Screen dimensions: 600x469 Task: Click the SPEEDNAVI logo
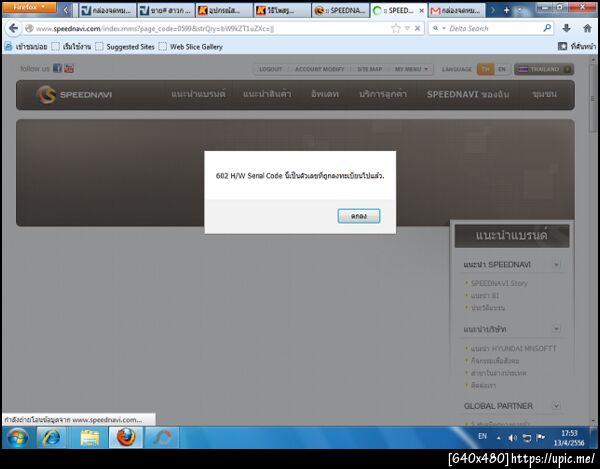(x=75, y=94)
